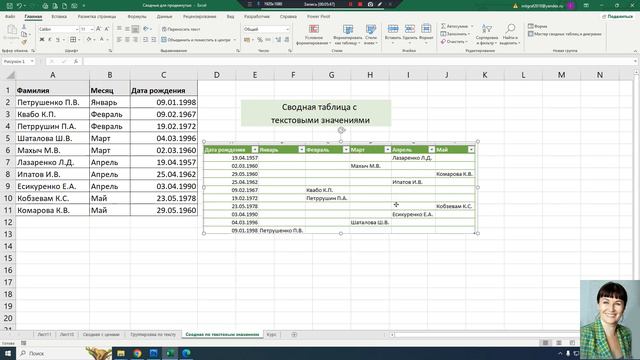Click the Format Painter brush icon
The image size is (640, 360).
24,42
